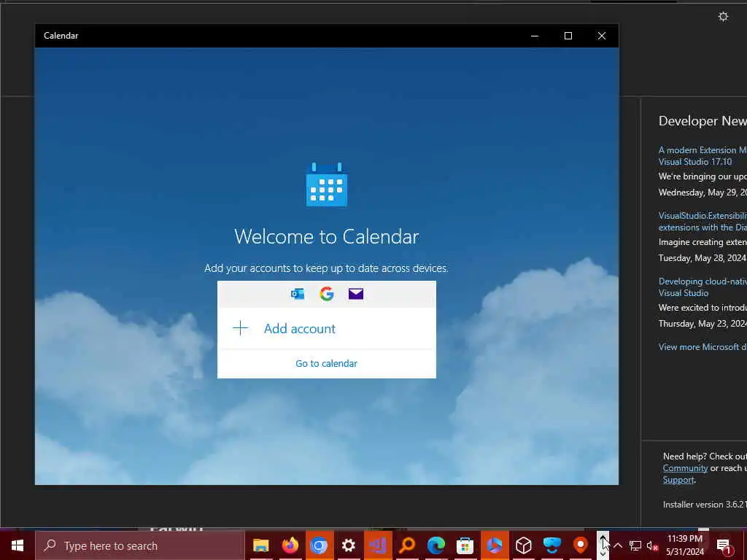
Task: Switch to Visual Studio in taskbar
Action: point(378,545)
